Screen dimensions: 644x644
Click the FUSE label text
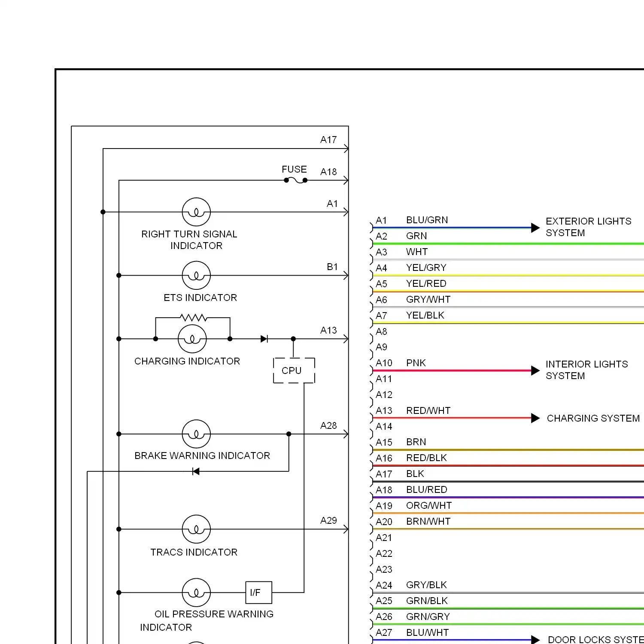[x=294, y=169]
